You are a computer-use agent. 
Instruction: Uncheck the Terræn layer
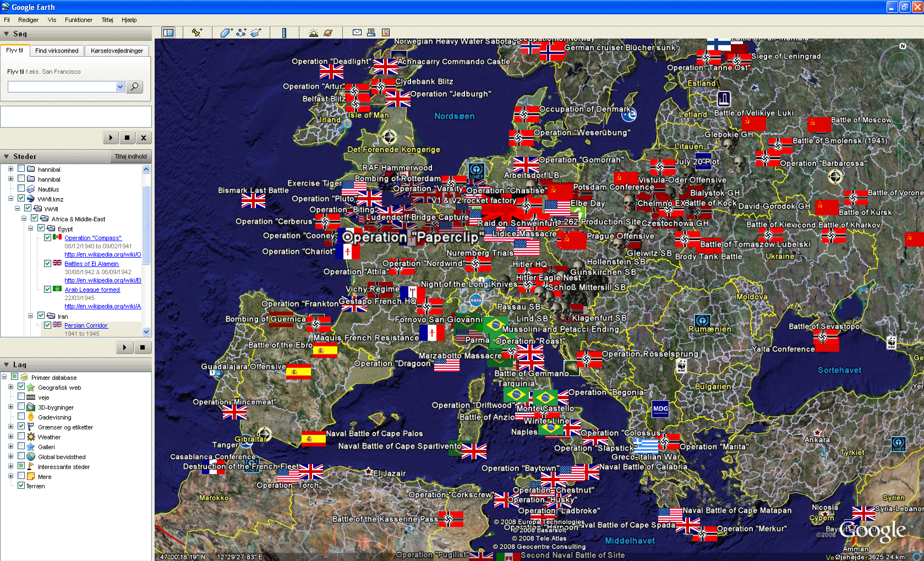tap(21, 486)
